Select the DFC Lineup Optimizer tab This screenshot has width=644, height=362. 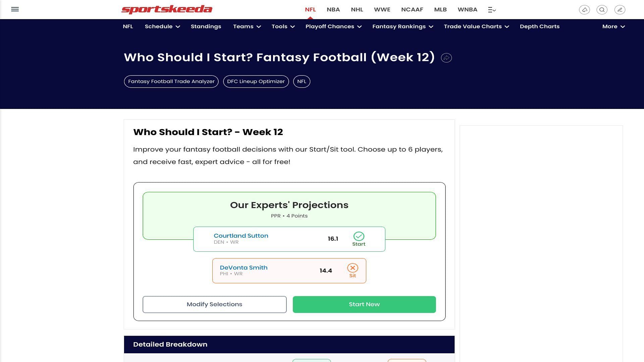pos(256,81)
